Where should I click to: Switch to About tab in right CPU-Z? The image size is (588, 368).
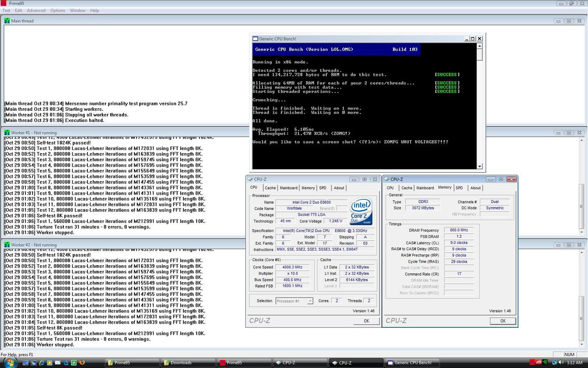click(x=476, y=188)
